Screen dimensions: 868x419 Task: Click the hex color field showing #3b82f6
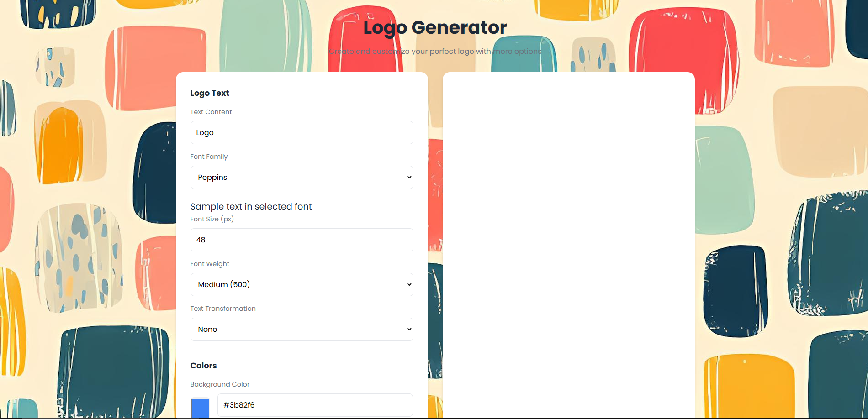coord(314,405)
